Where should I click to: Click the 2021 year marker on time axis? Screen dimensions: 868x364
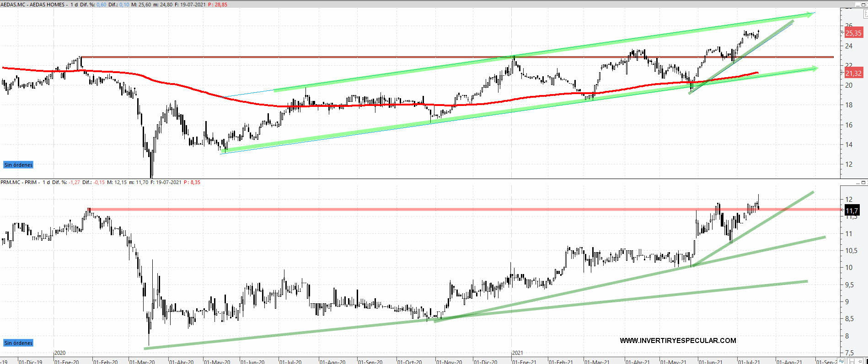tap(517, 353)
